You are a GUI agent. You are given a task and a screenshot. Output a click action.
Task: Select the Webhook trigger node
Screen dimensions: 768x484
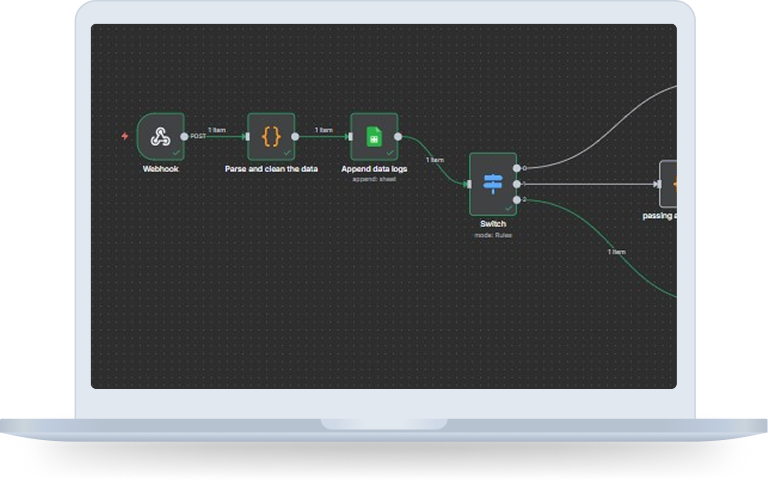(160, 136)
